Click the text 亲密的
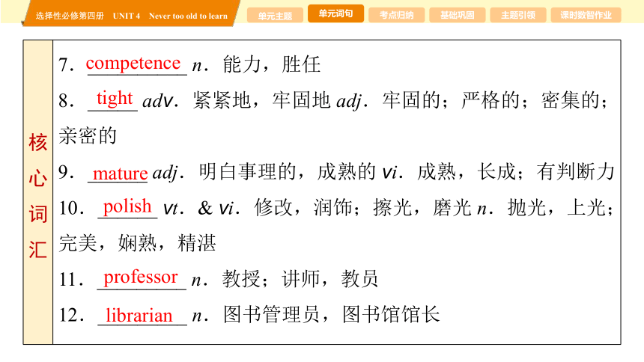This screenshot has height=362, width=644. (x=88, y=136)
